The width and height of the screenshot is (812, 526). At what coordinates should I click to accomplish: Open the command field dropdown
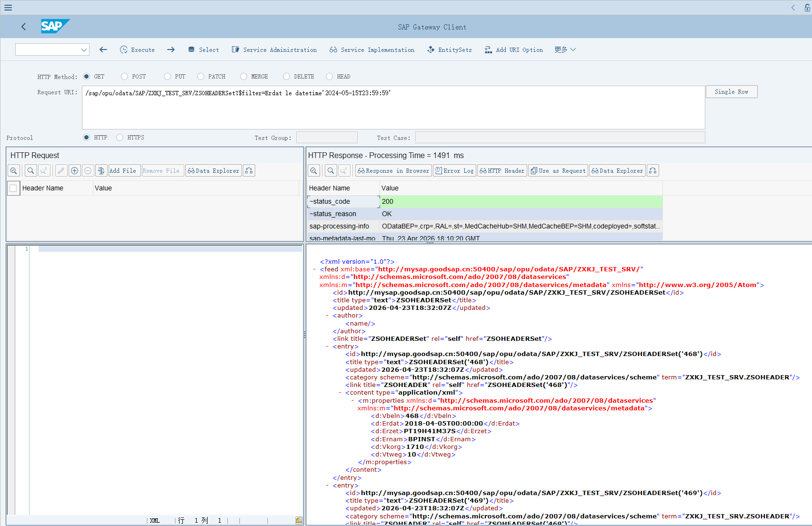(84, 50)
